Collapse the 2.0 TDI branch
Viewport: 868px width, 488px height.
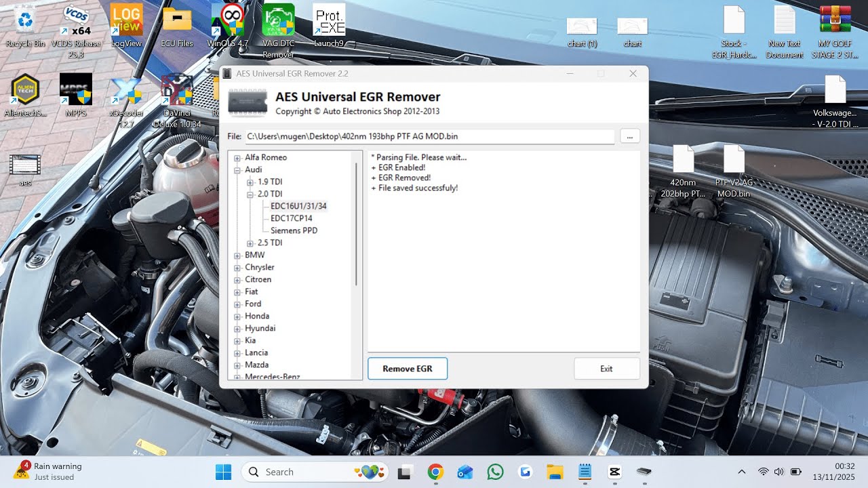[x=250, y=194]
